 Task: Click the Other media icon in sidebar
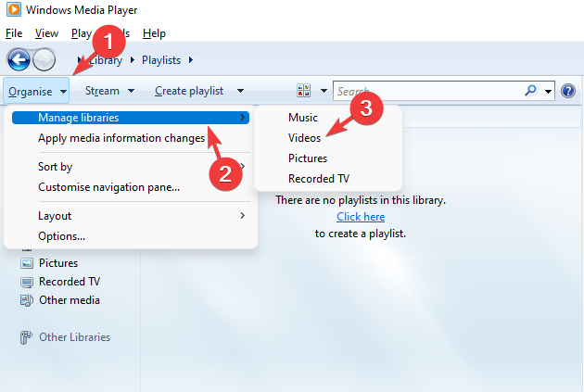tap(27, 300)
